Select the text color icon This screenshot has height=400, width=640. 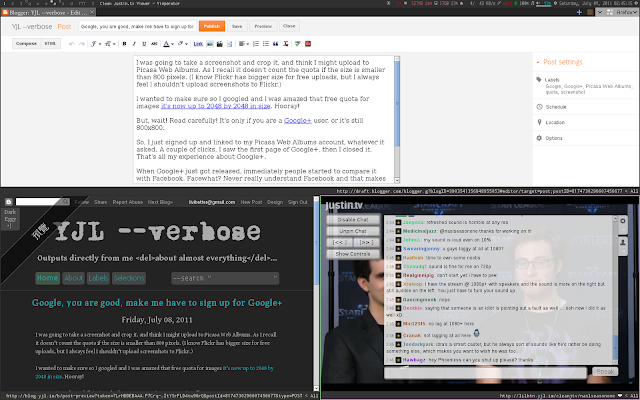166,44
